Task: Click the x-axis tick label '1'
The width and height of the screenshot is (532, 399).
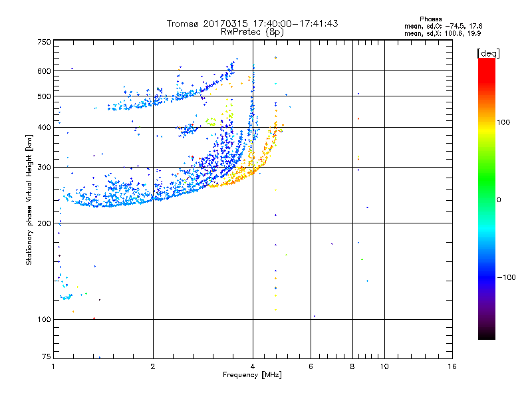Action: tap(53, 366)
